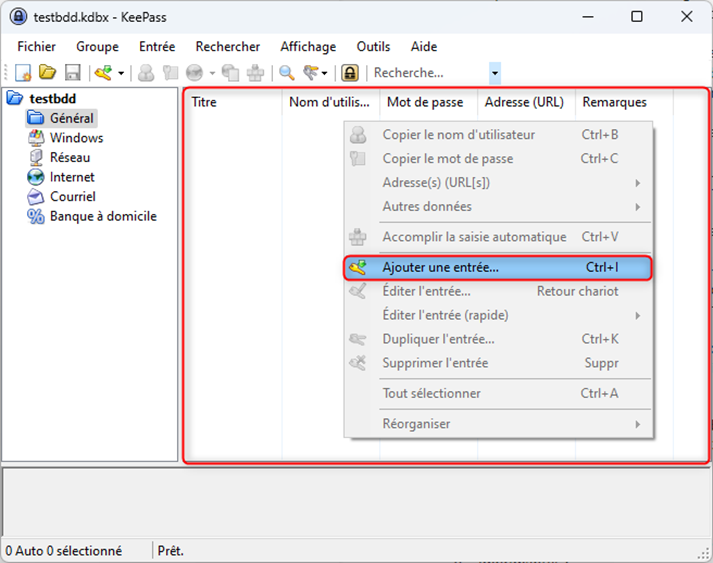Choose Tout sélectionner menu item
The width and height of the screenshot is (713, 563).
[x=498, y=393]
